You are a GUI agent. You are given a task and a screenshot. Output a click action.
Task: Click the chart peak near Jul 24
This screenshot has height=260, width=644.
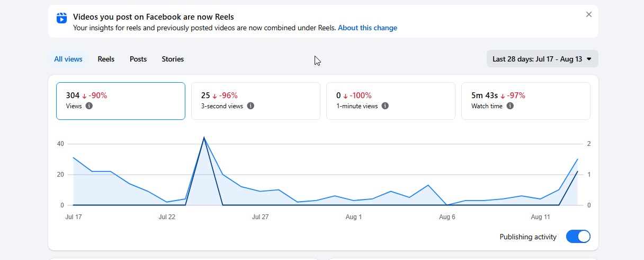coord(204,137)
